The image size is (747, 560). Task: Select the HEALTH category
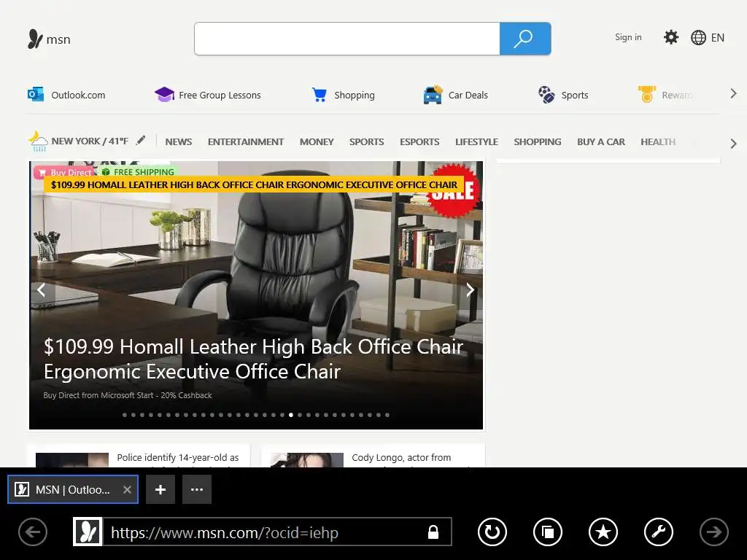[x=658, y=142]
